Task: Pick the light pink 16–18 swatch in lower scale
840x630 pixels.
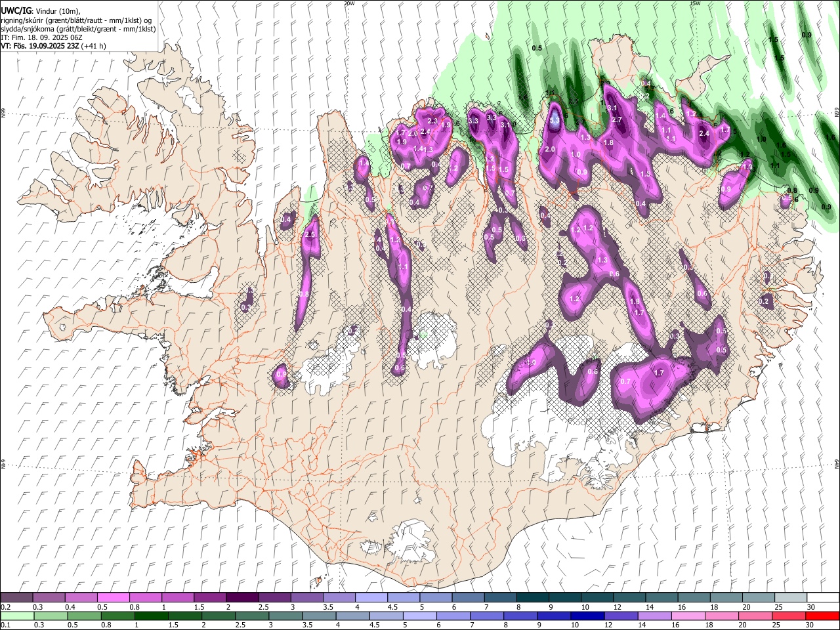Action: [688, 616]
